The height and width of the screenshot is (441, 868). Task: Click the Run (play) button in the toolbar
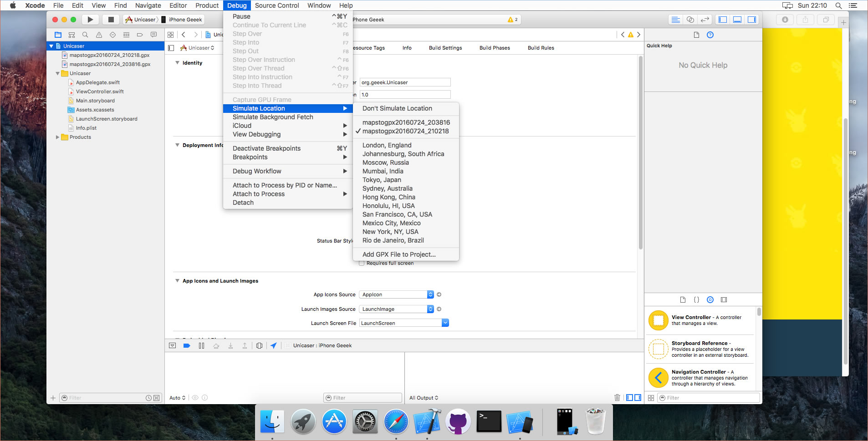coord(90,20)
